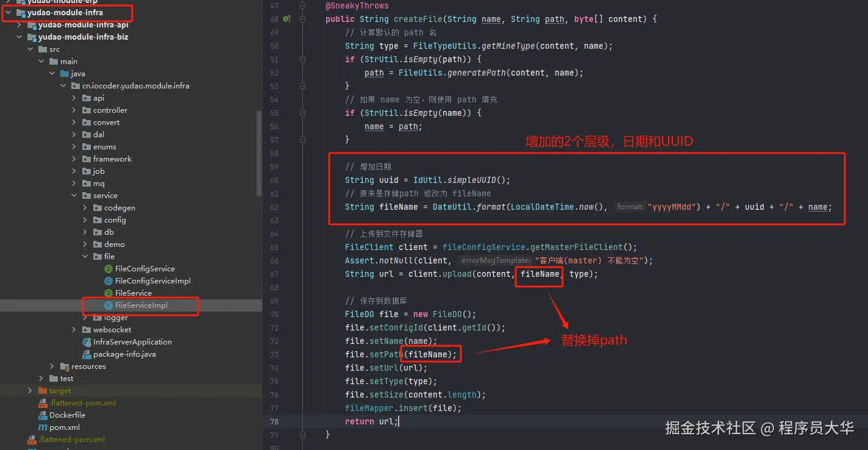Viewport: 868px width, 450px height.
Task: Click the yudao-module-infra-biz module folder icon
Action: pyautogui.click(x=32, y=37)
